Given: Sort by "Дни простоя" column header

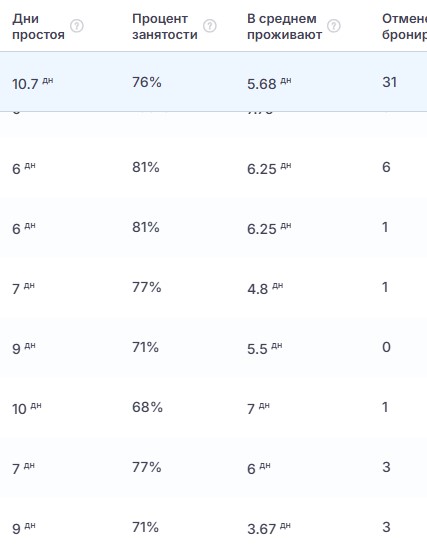Looking at the screenshot, I should click(38, 26).
